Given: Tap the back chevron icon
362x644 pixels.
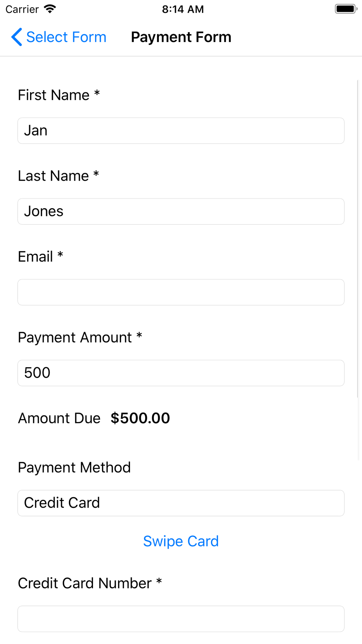Looking at the screenshot, I should tap(16, 37).
